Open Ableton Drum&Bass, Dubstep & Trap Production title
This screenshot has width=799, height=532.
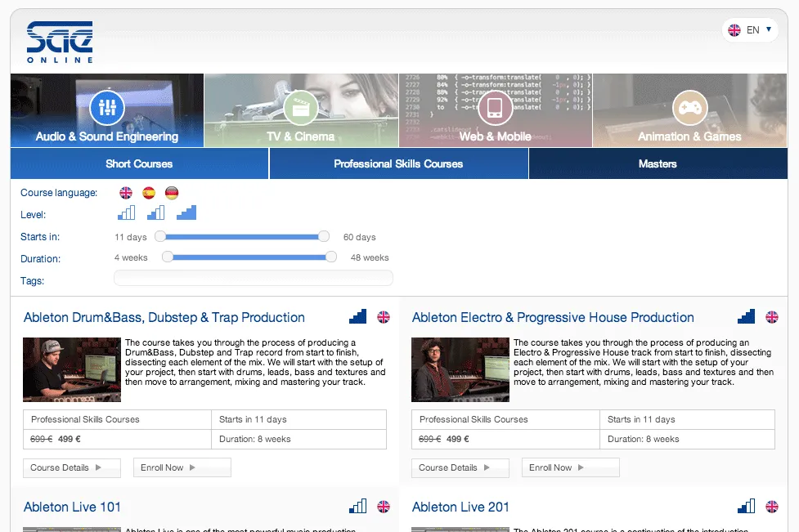click(164, 318)
